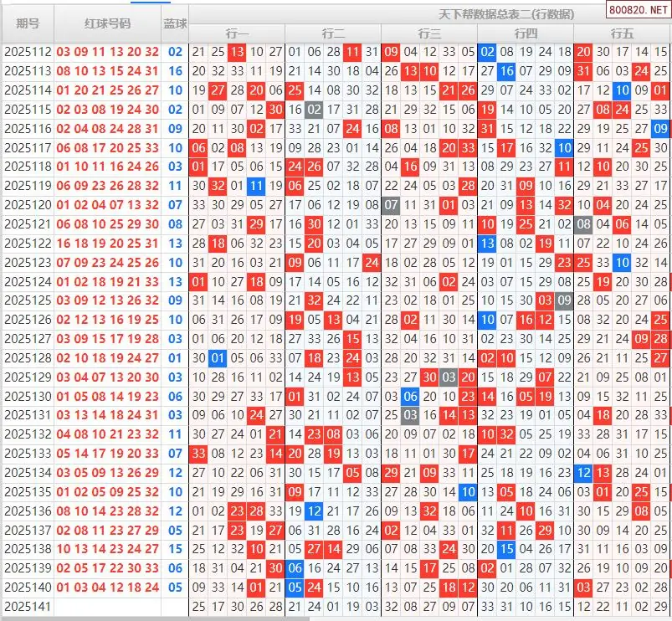Select issue number 2025141 in last row
The width and height of the screenshot is (672, 621).
(28, 606)
